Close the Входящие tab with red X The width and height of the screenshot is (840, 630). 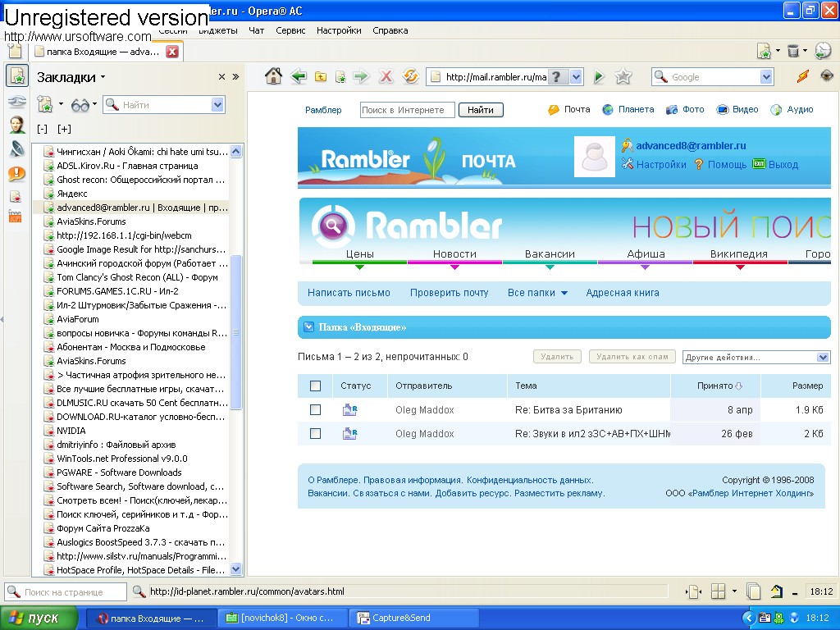tap(172, 52)
